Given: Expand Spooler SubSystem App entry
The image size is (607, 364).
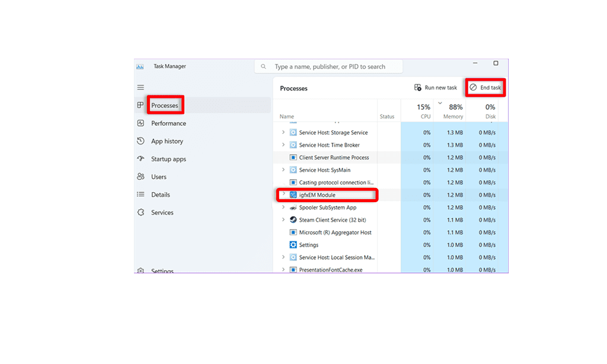Looking at the screenshot, I should [x=283, y=207].
